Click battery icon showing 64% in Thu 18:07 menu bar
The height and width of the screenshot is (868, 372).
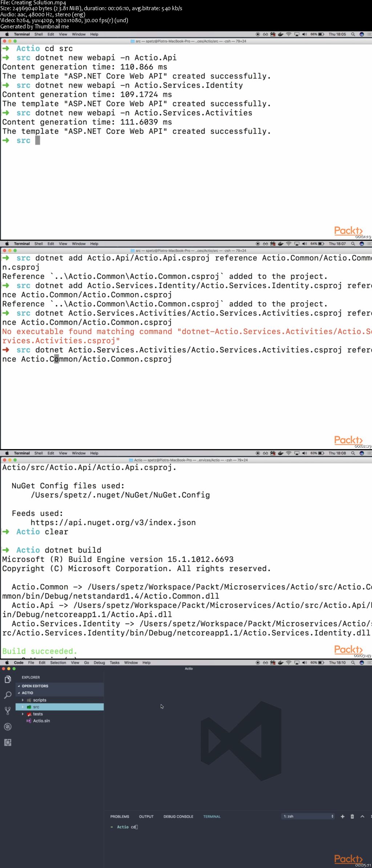(321, 244)
